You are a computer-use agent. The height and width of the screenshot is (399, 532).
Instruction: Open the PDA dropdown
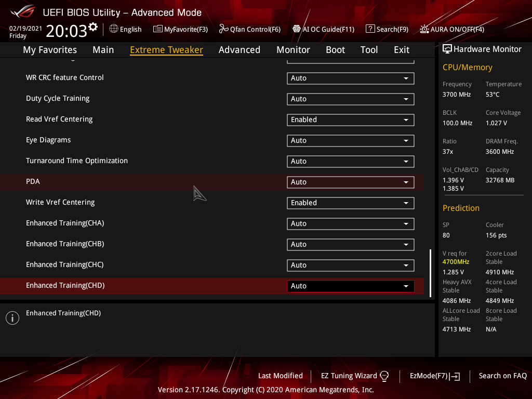click(x=351, y=182)
